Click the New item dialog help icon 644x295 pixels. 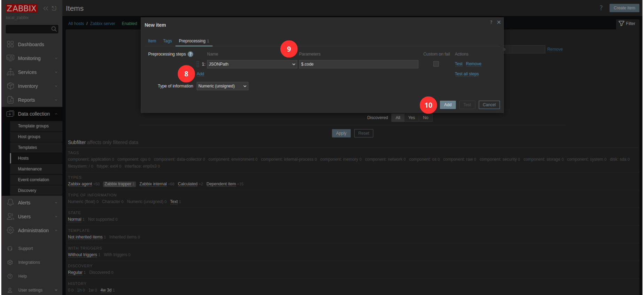491,22
